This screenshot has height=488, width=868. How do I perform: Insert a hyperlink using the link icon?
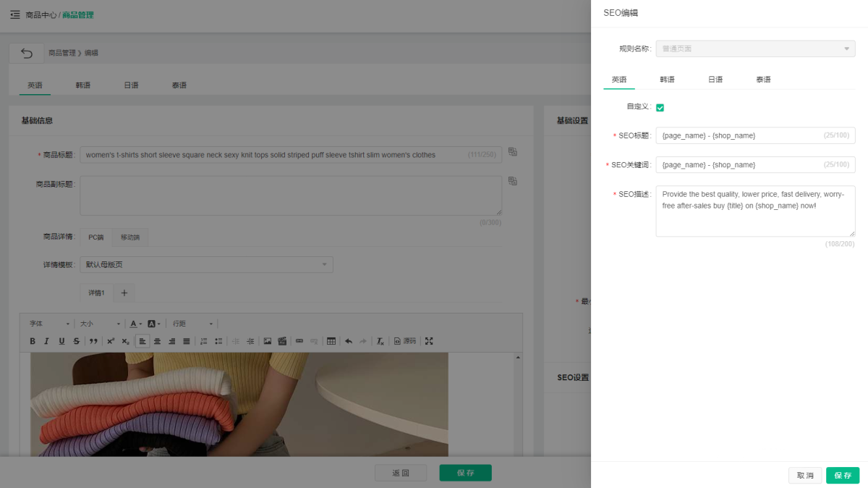coord(299,341)
